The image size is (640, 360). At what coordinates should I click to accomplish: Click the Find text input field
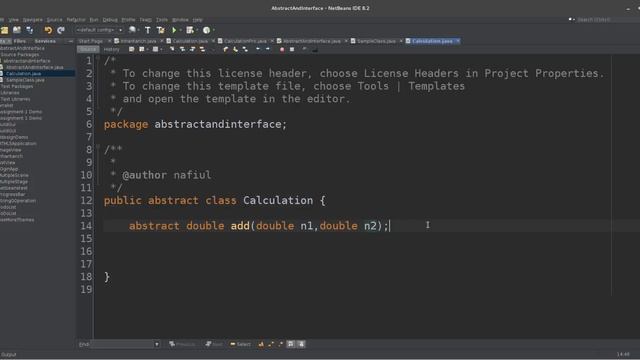pos(122,344)
